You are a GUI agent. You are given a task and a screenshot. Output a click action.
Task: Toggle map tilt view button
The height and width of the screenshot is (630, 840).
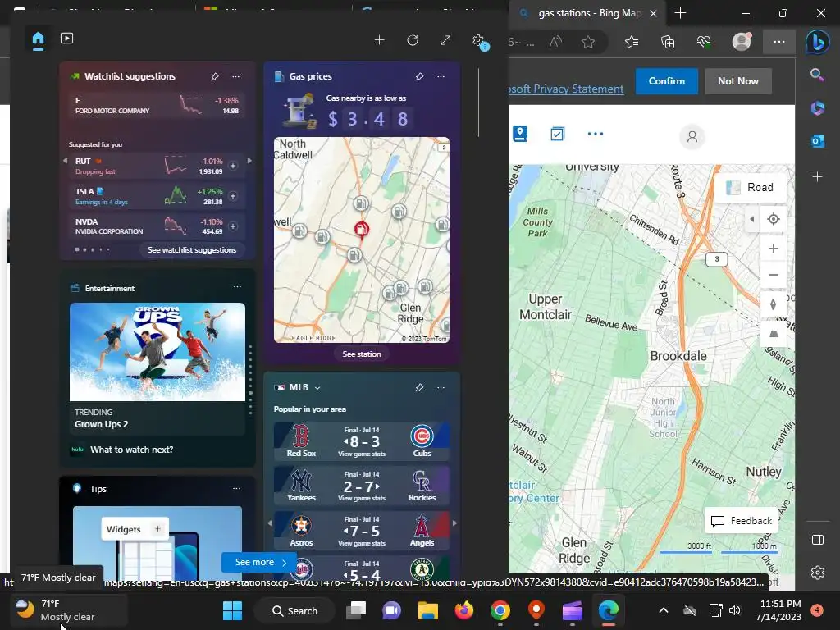pos(773,334)
